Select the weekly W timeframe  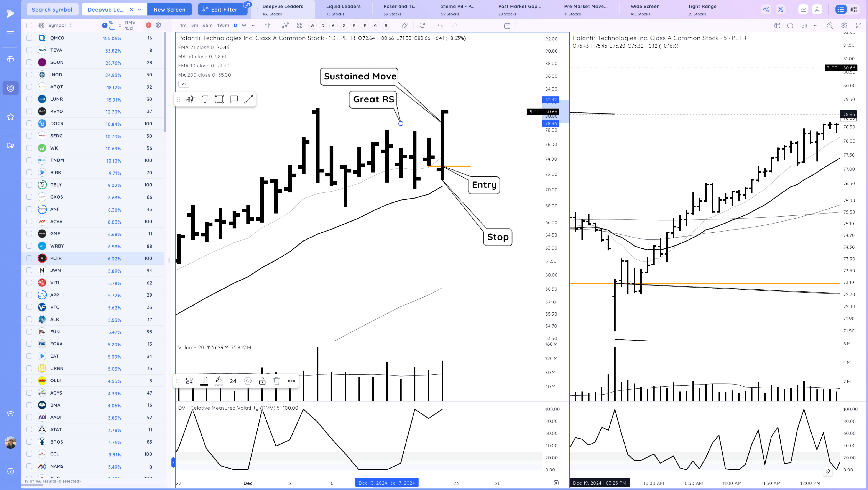244,25
